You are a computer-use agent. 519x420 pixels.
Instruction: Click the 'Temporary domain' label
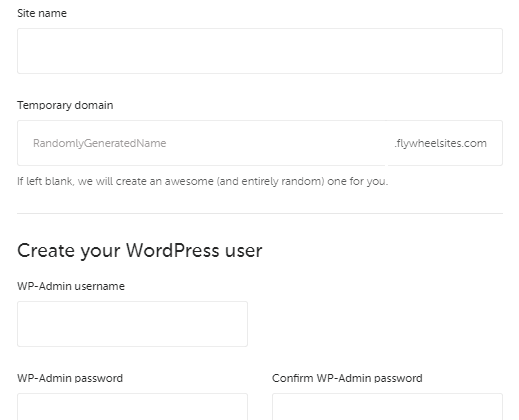tap(65, 105)
